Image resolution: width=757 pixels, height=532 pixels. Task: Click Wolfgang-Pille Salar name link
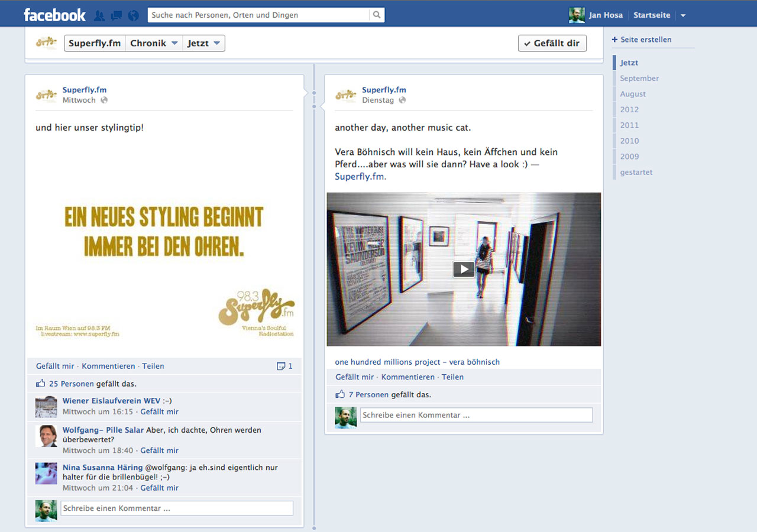[103, 430]
